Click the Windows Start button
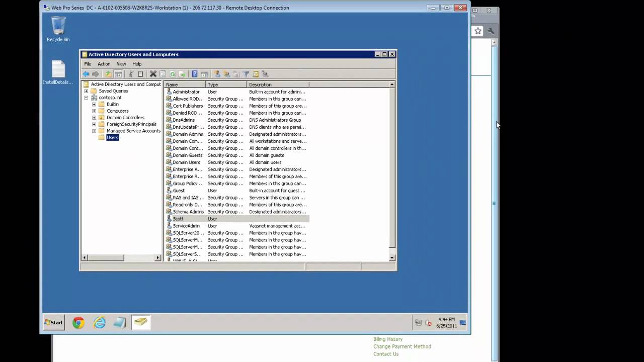The image size is (644, 362). click(x=54, y=322)
